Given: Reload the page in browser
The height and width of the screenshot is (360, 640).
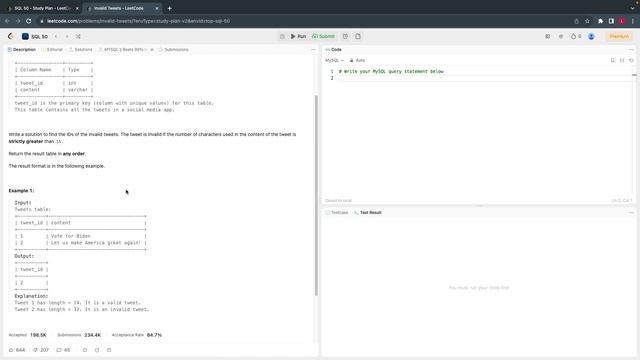Looking at the screenshot, I should (29, 21).
